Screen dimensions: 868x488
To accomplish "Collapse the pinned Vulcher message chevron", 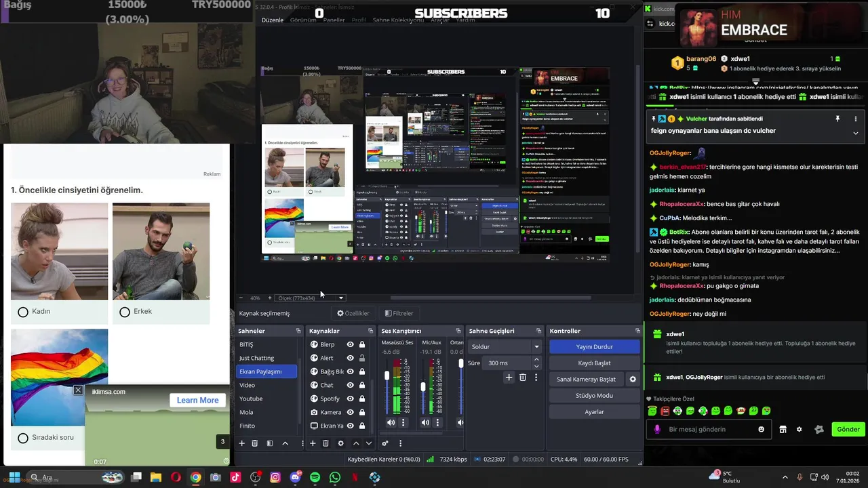I will coord(855,133).
